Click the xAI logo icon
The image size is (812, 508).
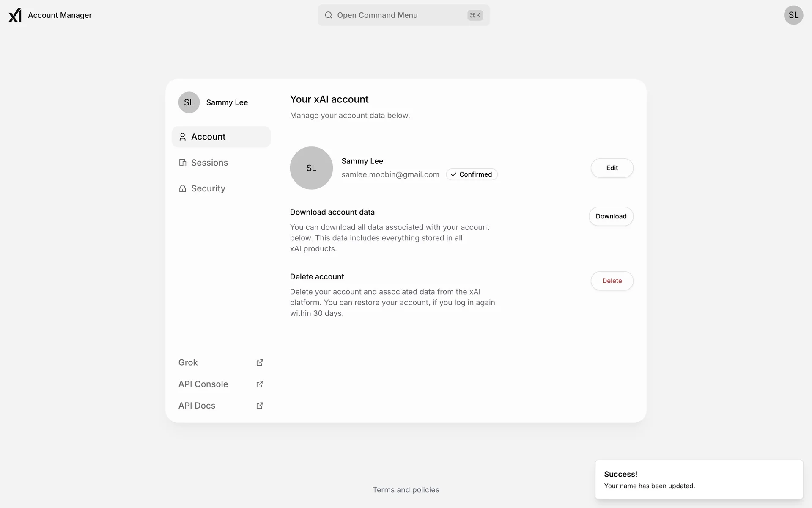15,15
